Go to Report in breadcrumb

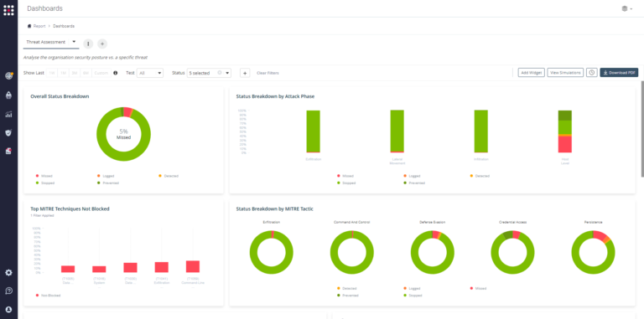(x=39, y=26)
